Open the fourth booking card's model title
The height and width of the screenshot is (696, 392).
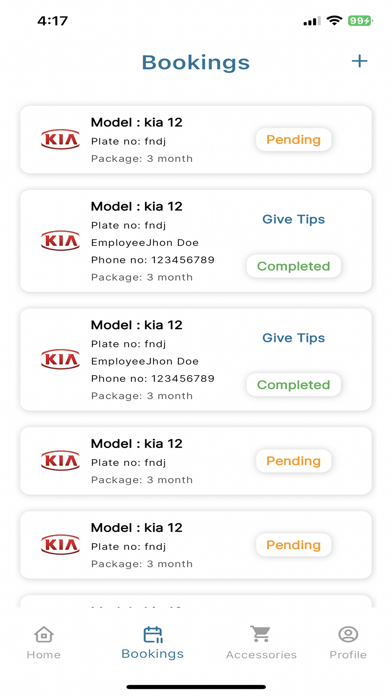coord(137,443)
